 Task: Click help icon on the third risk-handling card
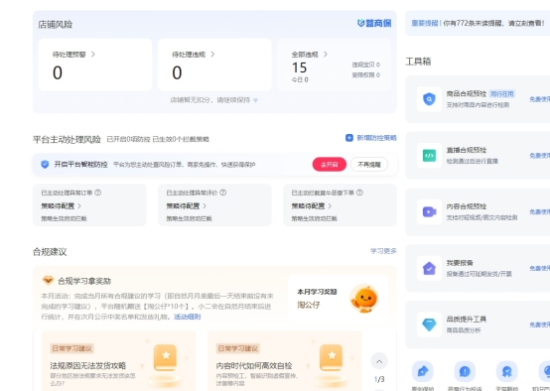(x=360, y=193)
